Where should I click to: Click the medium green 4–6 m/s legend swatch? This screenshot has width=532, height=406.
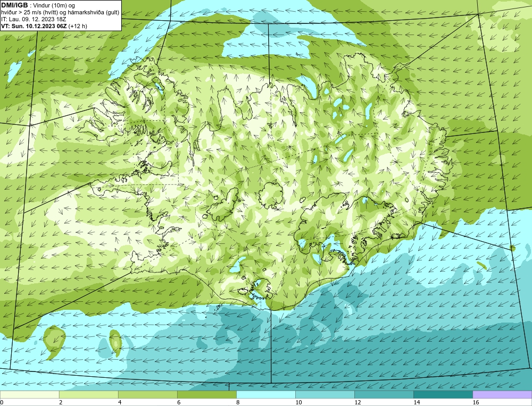pyautogui.click(x=148, y=394)
